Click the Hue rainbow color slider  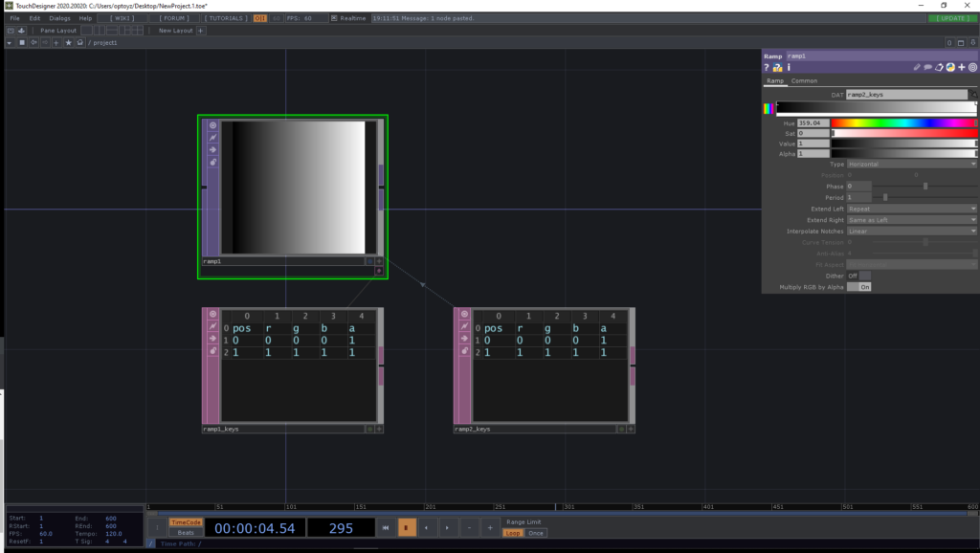pos(902,123)
